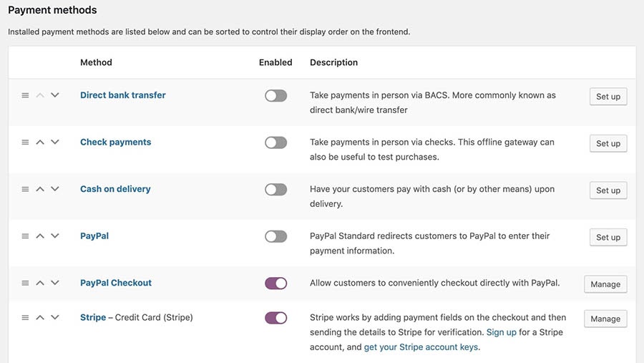This screenshot has height=363, width=644.
Task: Click Set up button for Direct bank transfer
Action: (x=608, y=97)
